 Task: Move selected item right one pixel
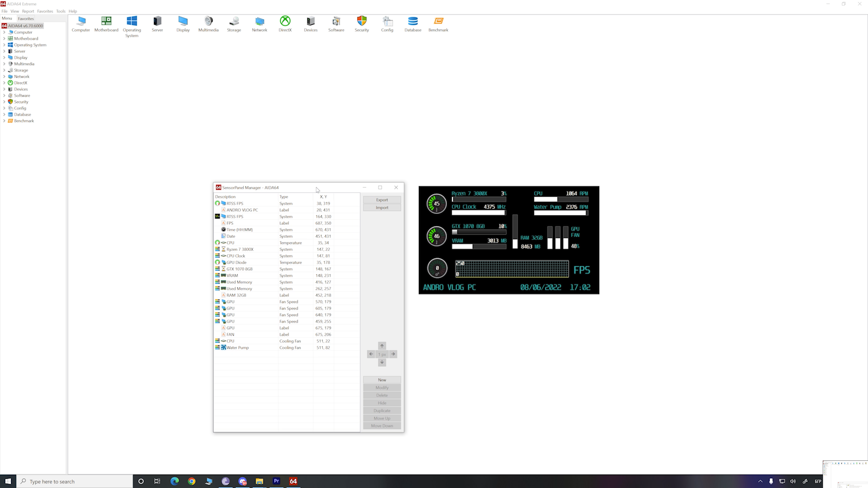(x=393, y=354)
